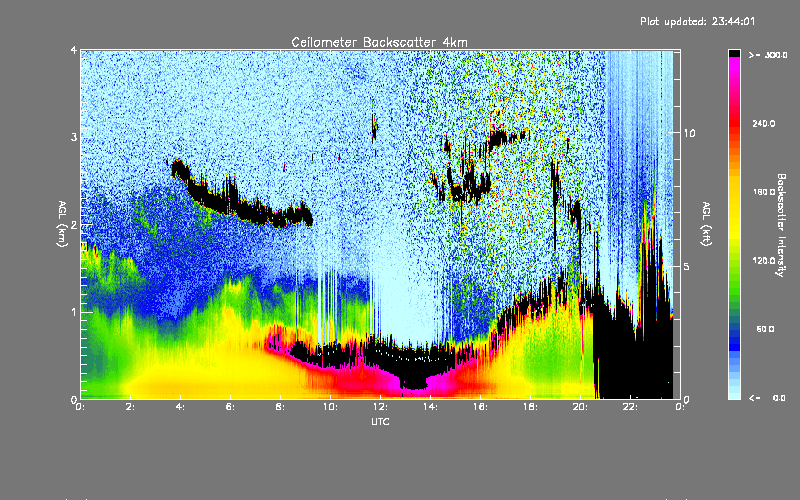Pick the red colorbar band beside 240.0

pyautogui.click(x=734, y=123)
